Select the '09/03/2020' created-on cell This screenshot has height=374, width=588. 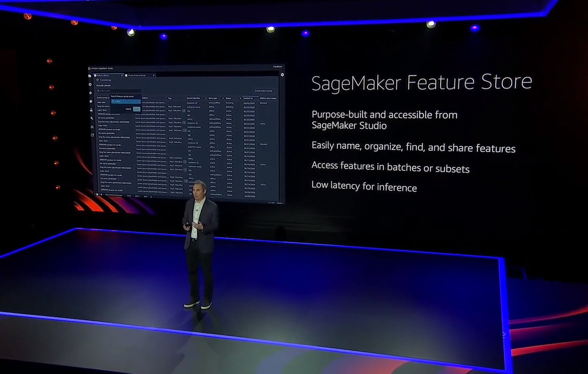point(249,103)
